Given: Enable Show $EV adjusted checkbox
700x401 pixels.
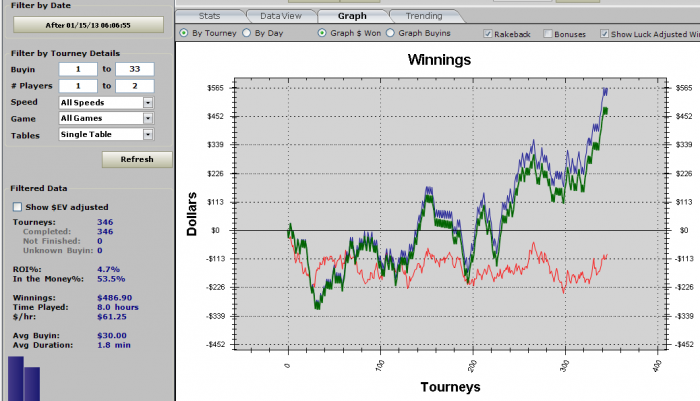Looking at the screenshot, I should click(x=17, y=207).
